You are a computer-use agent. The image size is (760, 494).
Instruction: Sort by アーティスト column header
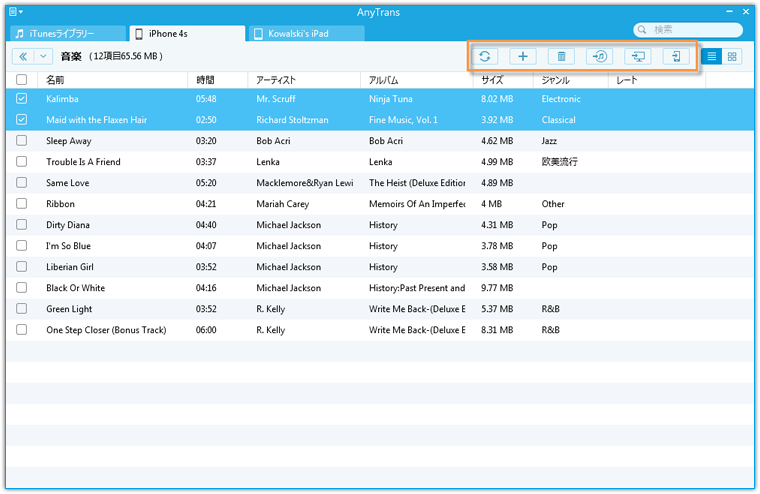(304, 80)
